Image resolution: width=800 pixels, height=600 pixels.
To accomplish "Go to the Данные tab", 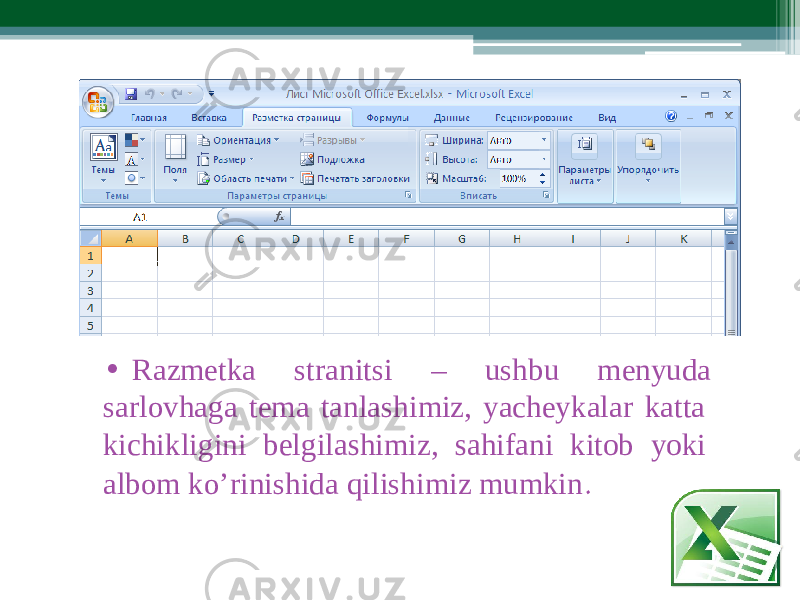I will click(452, 118).
